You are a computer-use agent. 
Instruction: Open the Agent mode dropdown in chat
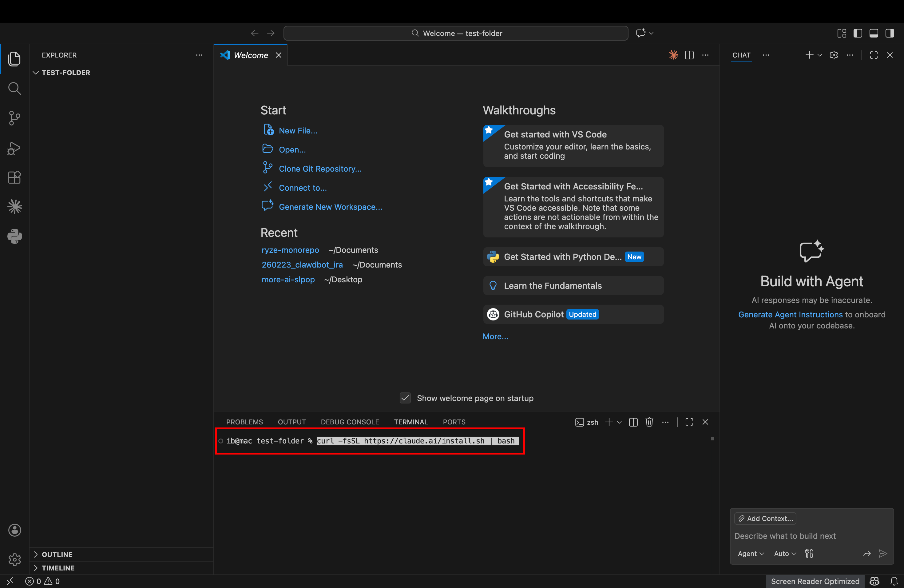[751, 554]
